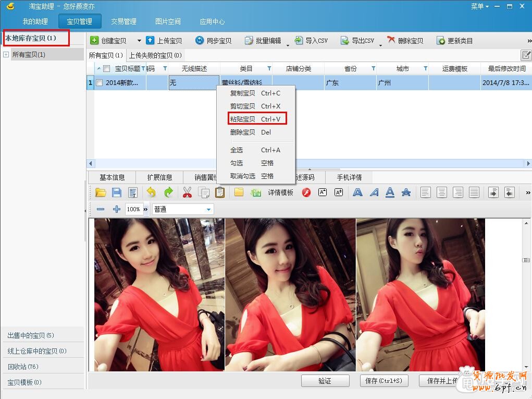532x399 pixels.
Task: Select the Cut (scissors) icon in editor toolbar
Action: [x=187, y=192]
